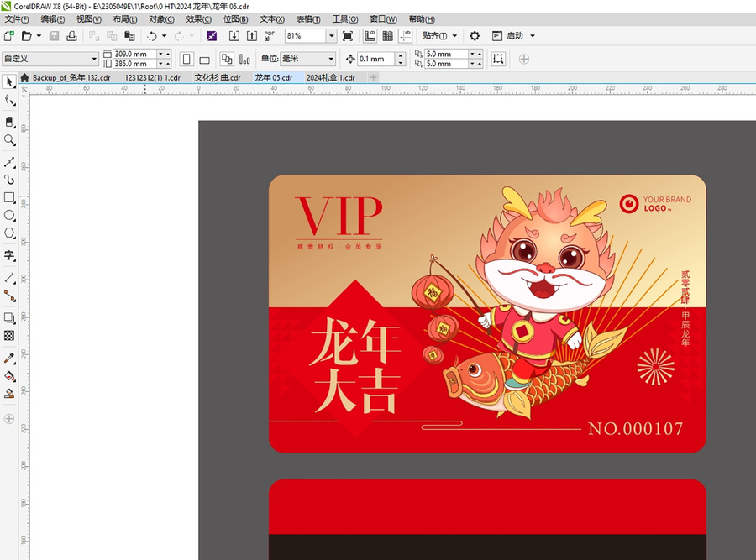756x560 pixels.
Task: Click the Export icon
Action: (252, 35)
